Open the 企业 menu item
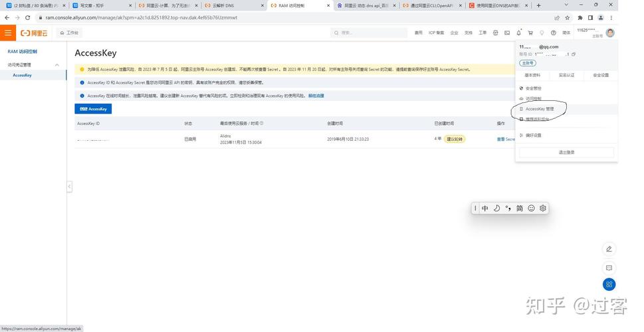 (454, 33)
